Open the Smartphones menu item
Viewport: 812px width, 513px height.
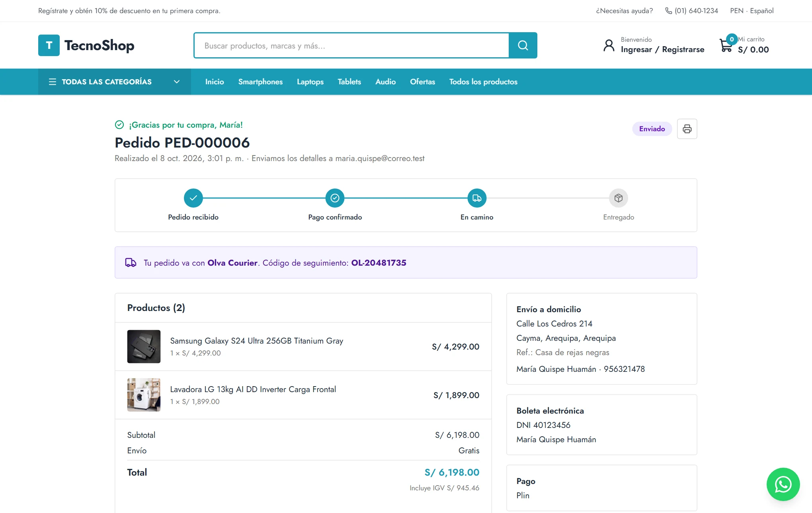pos(260,82)
